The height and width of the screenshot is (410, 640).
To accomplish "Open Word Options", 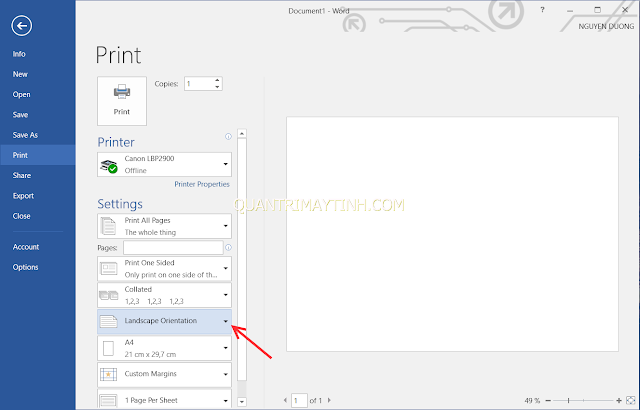I will pyautogui.click(x=25, y=267).
